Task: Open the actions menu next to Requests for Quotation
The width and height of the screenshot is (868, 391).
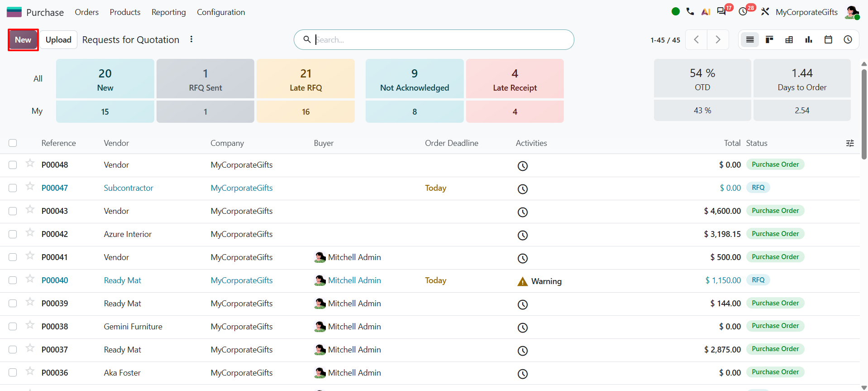Action: point(191,39)
